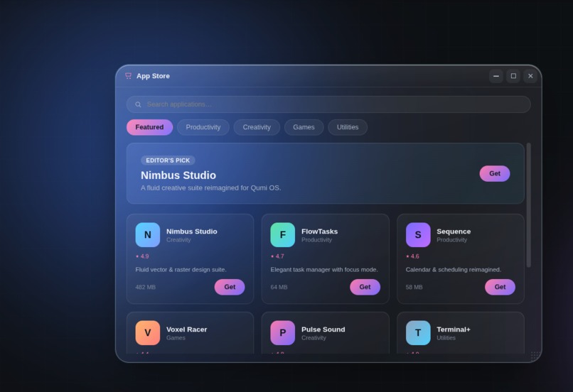Open the FlowTasks F app icon
This screenshot has height=392, width=573.
282,234
